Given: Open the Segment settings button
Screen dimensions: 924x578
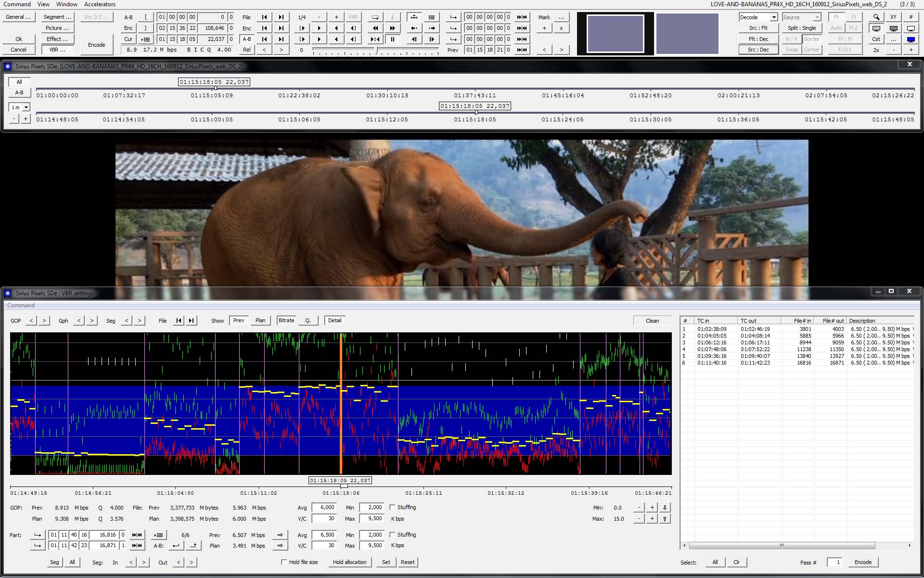Looking at the screenshot, I should click(x=57, y=17).
